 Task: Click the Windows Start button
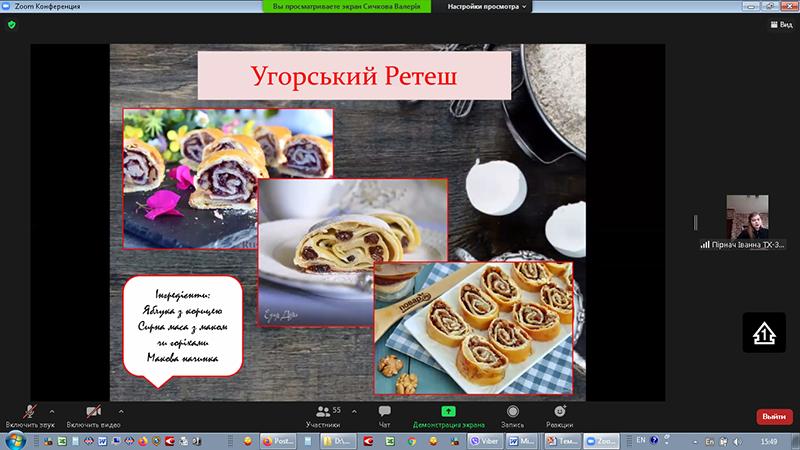(14, 440)
